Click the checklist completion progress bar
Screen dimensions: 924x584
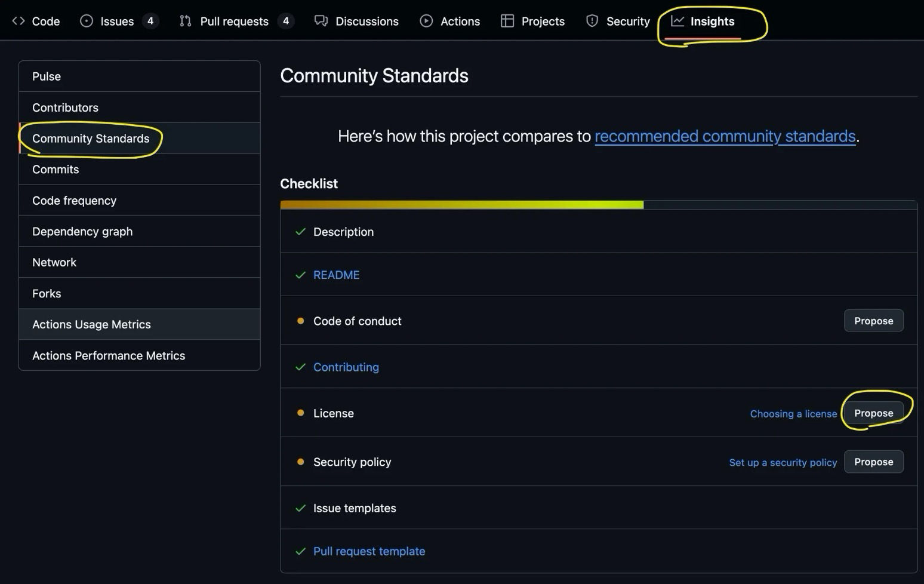[x=598, y=205]
